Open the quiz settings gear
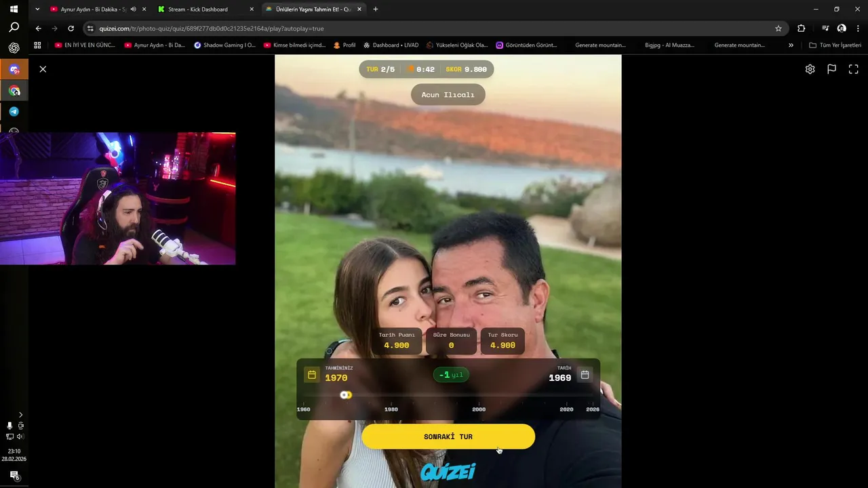Image resolution: width=868 pixels, height=488 pixels. pos(810,69)
